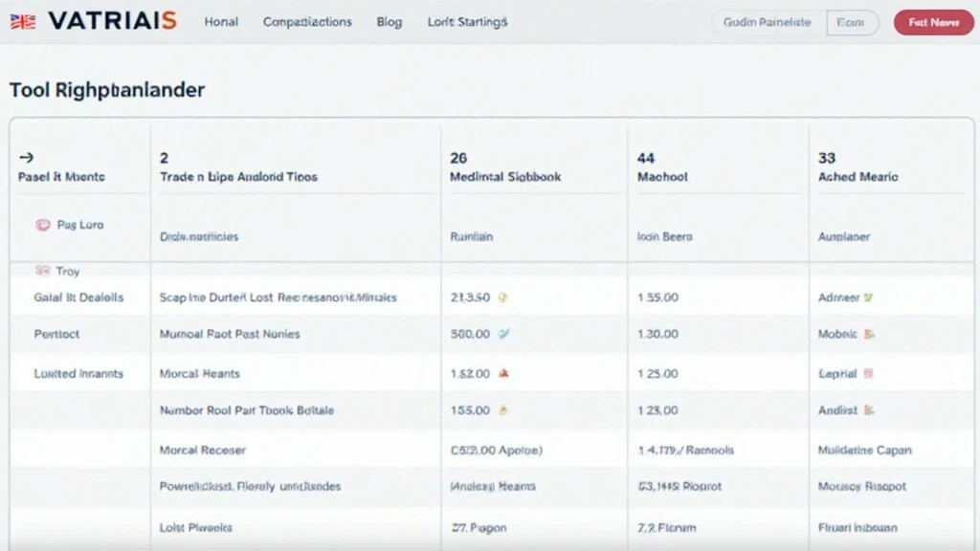Open the Compadisations page
The image size is (980, 551).
[x=306, y=21]
